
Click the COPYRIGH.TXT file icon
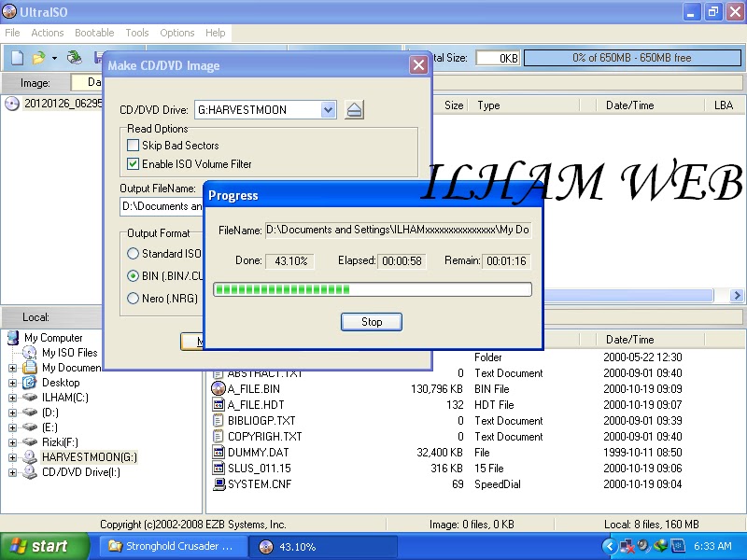[218, 436]
